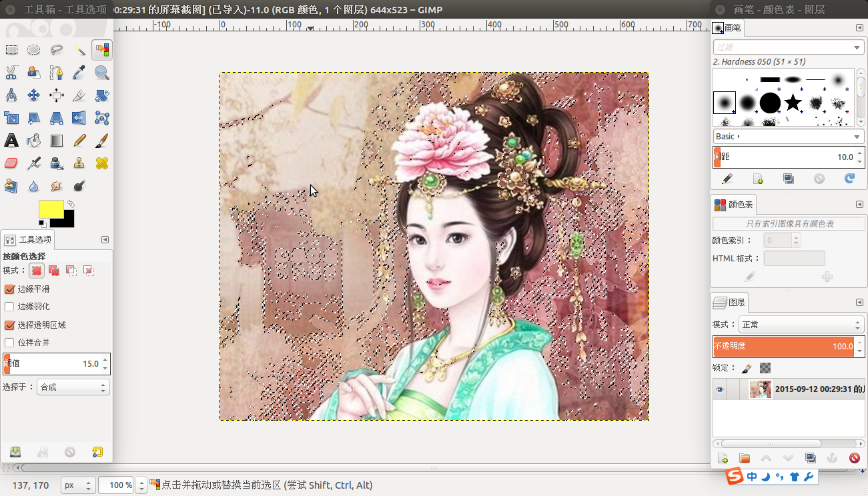The width and height of the screenshot is (868, 496).
Task: Uncheck 选择透明区域 option
Action: 9,325
